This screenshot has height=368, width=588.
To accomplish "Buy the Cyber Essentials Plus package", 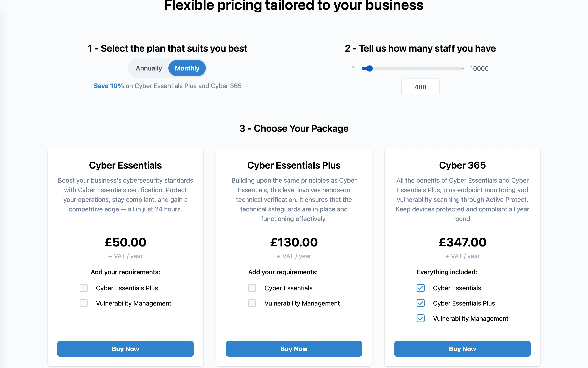I will coord(294,349).
